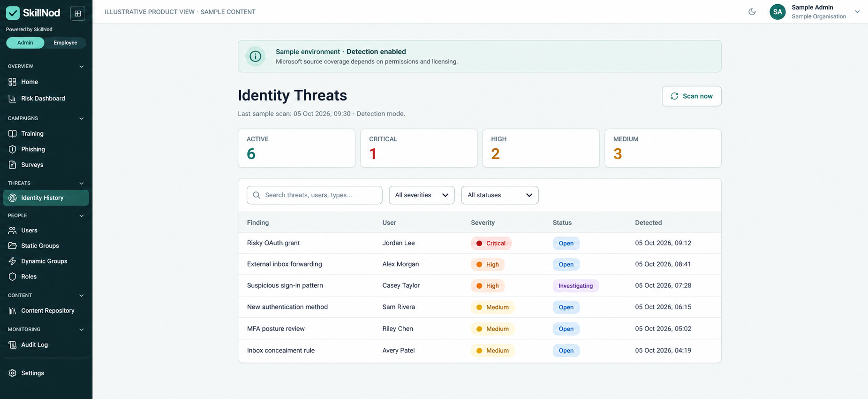Select the Active threats summary card
This screenshot has height=399, width=868.
pyautogui.click(x=296, y=148)
